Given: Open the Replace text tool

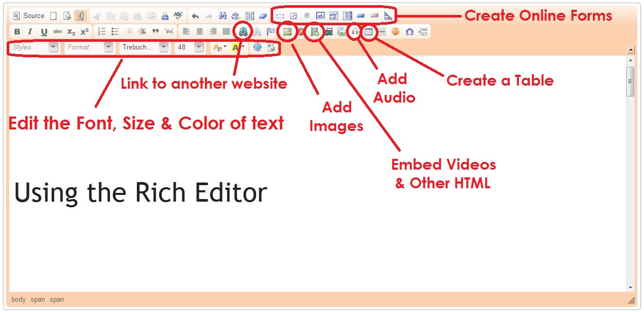Looking at the screenshot, I should (x=236, y=16).
